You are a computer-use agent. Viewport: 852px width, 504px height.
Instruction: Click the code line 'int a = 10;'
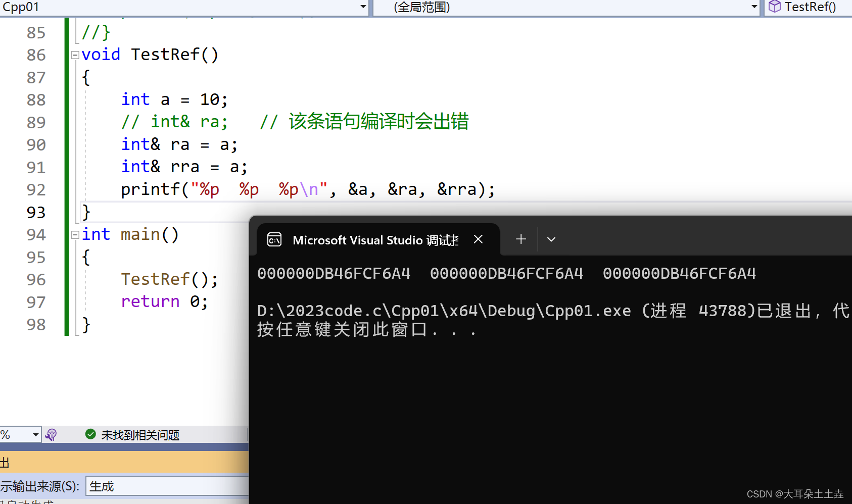tap(174, 99)
